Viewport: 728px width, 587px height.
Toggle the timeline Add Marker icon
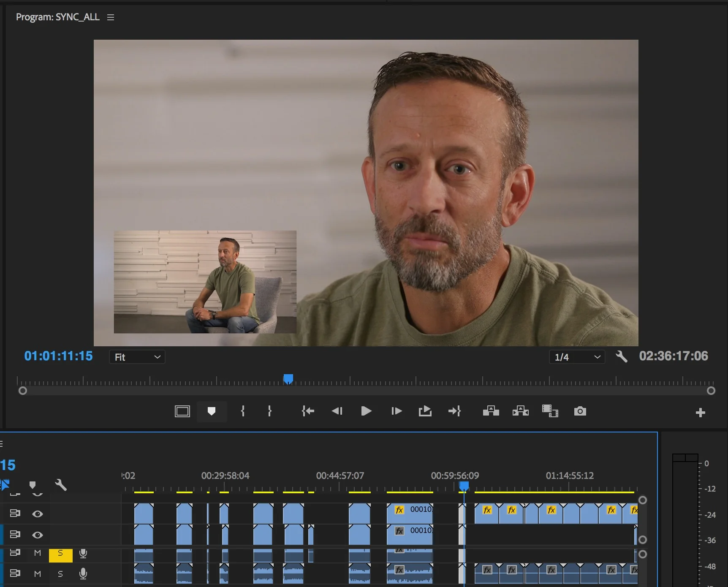33,485
